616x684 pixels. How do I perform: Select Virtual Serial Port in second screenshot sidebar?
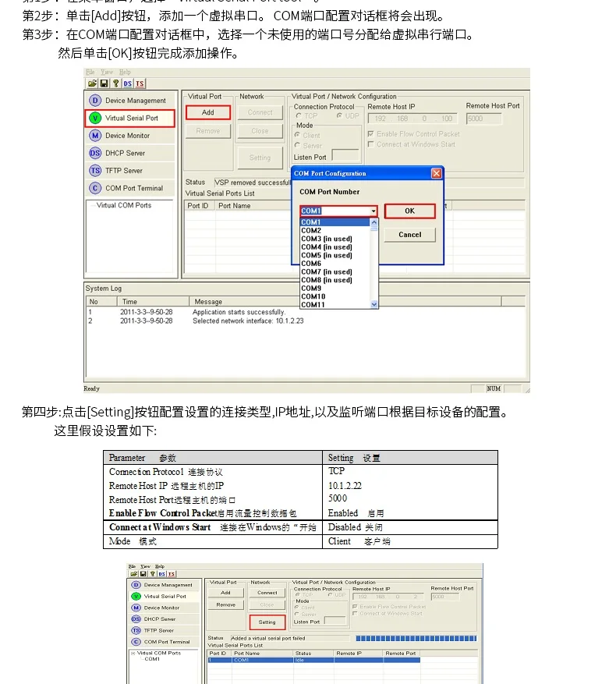point(164,597)
